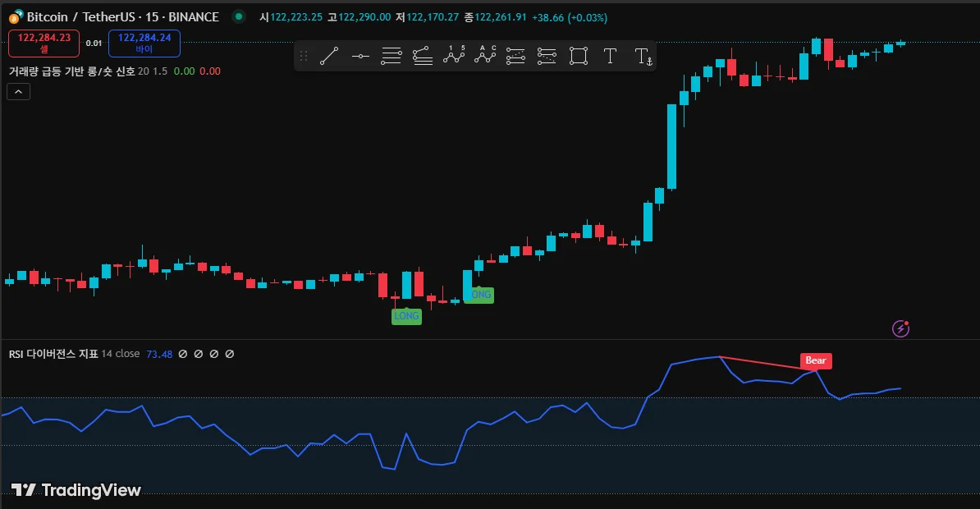980x509 pixels.
Task: Open the Bitcoin / TetherUS symbol title
Action: pos(122,17)
